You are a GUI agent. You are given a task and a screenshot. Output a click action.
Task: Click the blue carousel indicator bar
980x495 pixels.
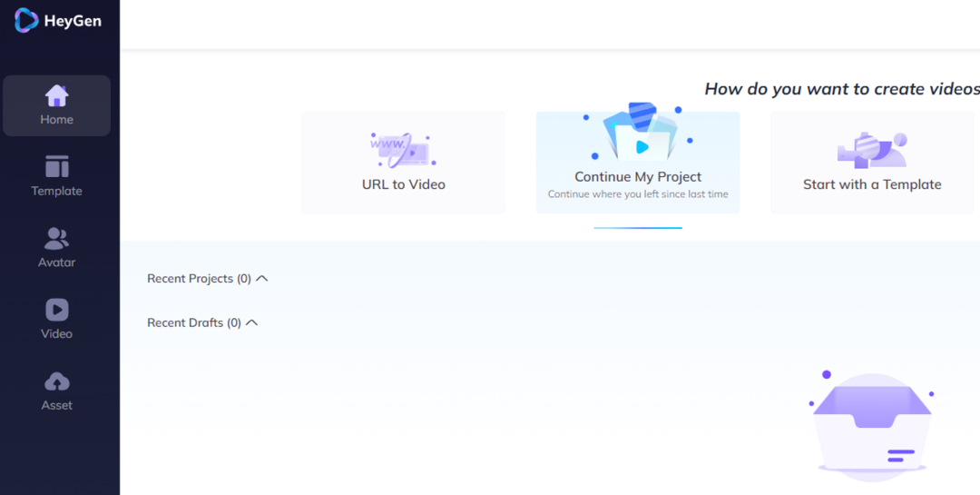(638, 228)
